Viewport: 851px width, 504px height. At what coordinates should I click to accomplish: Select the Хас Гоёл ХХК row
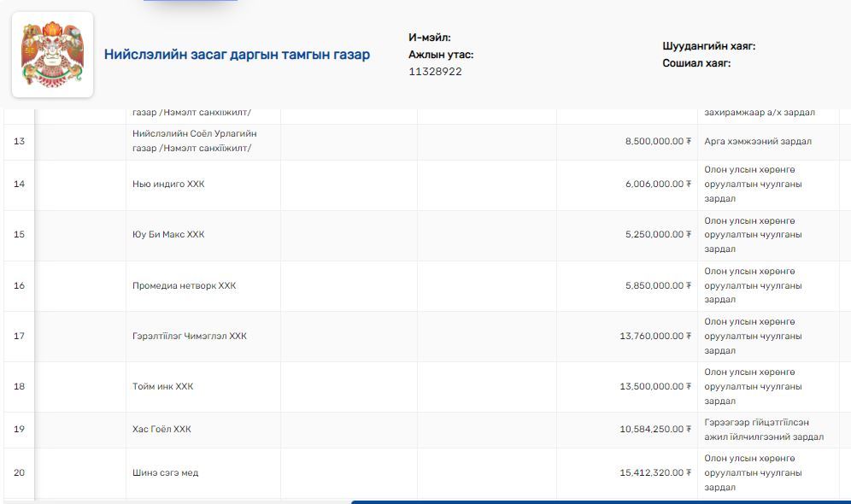click(161, 429)
